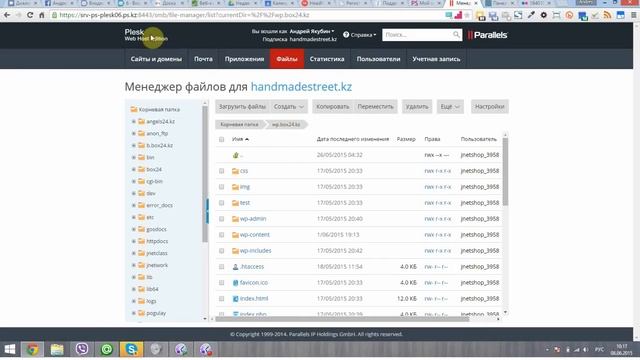This screenshot has width=640, height=360.
Task: Click the Настройки button
Action: [x=489, y=107]
